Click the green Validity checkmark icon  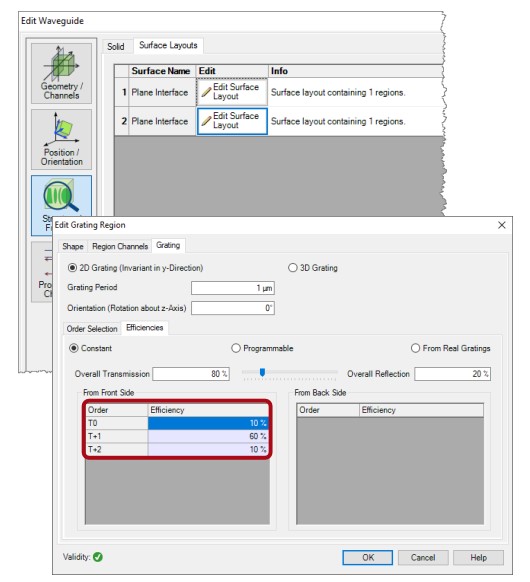[x=98, y=557]
